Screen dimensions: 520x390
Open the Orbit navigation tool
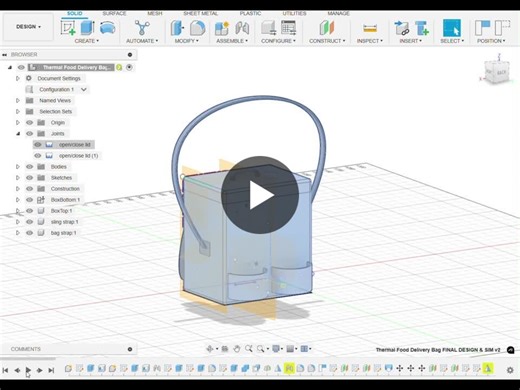[210, 349]
